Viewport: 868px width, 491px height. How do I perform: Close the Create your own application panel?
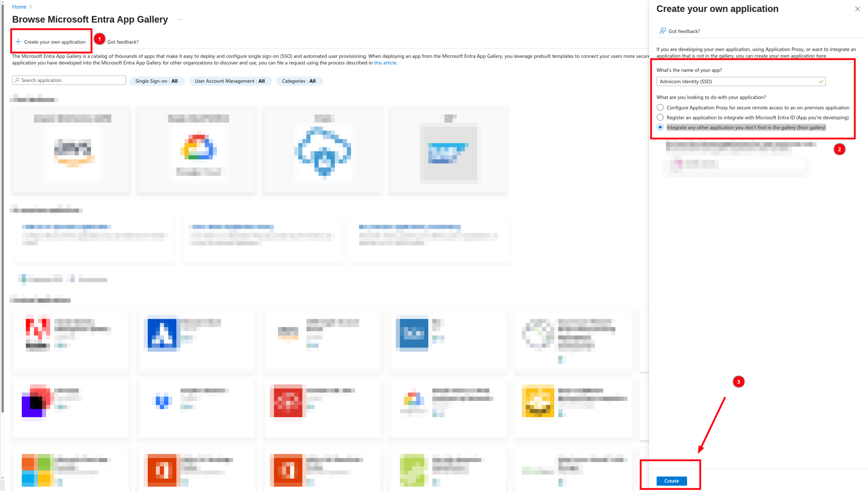pos(857,9)
